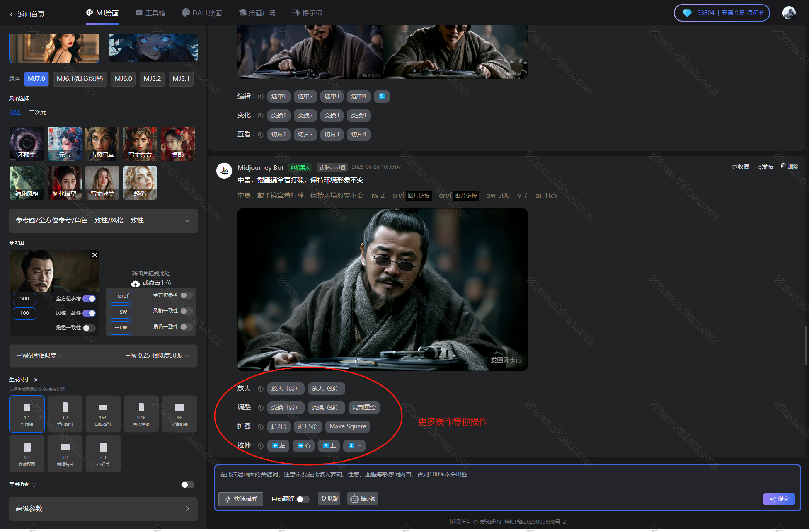The height and width of the screenshot is (532, 809).
Task: Select the 4:3 文章配图 aspect ratio
Action: click(x=179, y=414)
